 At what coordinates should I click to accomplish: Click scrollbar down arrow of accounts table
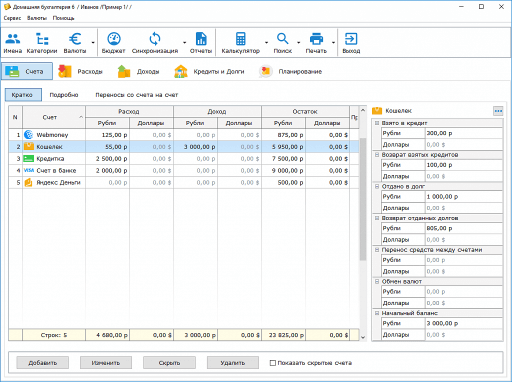pos(363,337)
